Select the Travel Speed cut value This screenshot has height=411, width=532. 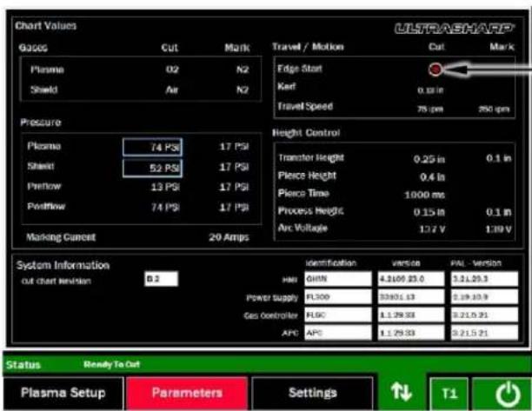tap(430, 109)
